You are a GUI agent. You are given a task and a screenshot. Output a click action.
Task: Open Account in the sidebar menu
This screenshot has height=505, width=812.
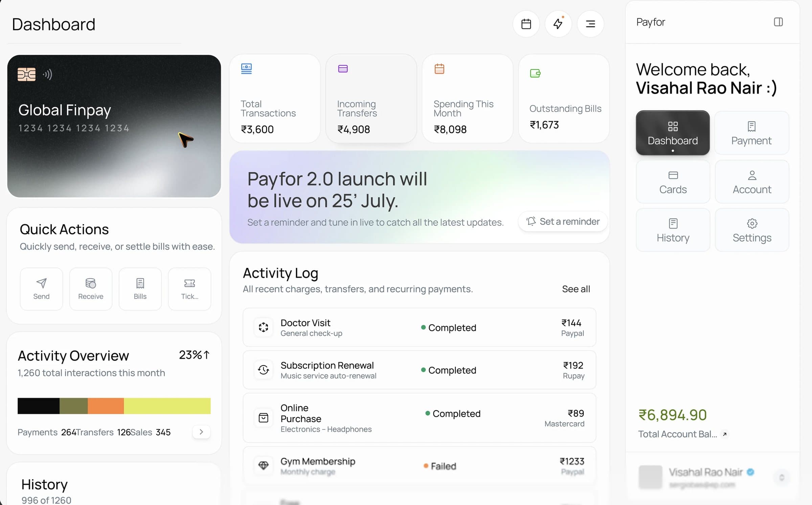tap(752, 182)
